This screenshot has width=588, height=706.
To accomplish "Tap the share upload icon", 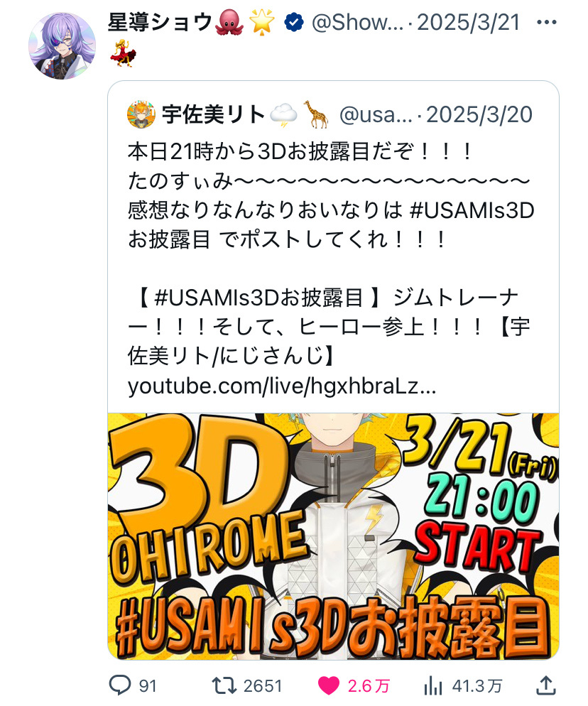I will [x=545, y=685].
